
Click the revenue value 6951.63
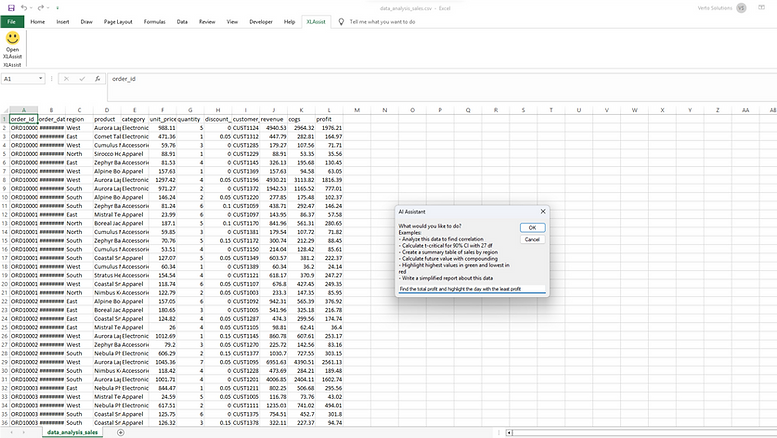point(274,362)
